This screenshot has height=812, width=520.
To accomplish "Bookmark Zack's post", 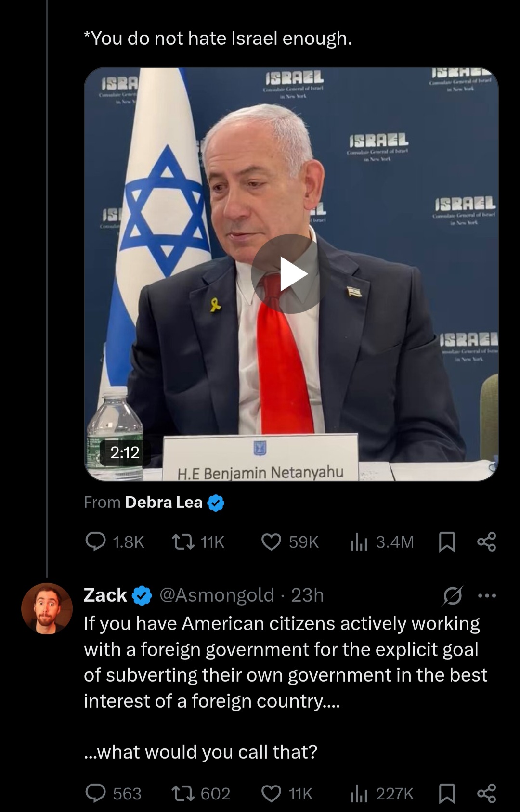I will [x=447, y=793].
